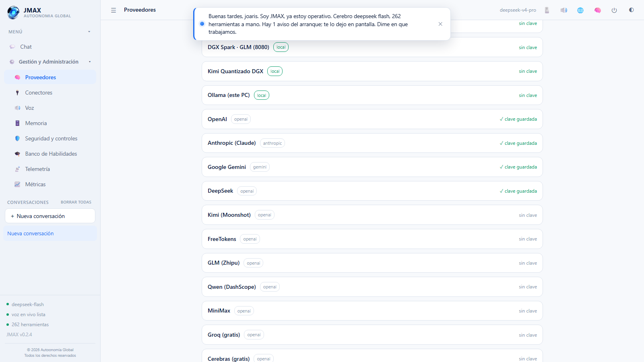Open the hamburger menu beside Proveedores title
This screenshot has width=644, height=362.
114,10
